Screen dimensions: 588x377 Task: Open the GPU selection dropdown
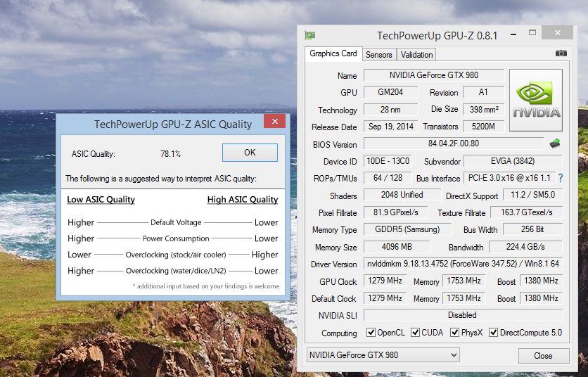click(x=383, y=355)
